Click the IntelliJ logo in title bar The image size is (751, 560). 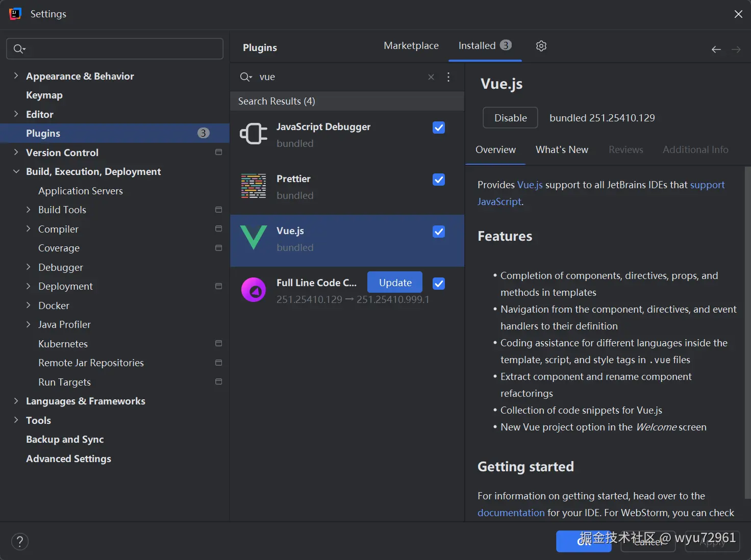[15, 14]
